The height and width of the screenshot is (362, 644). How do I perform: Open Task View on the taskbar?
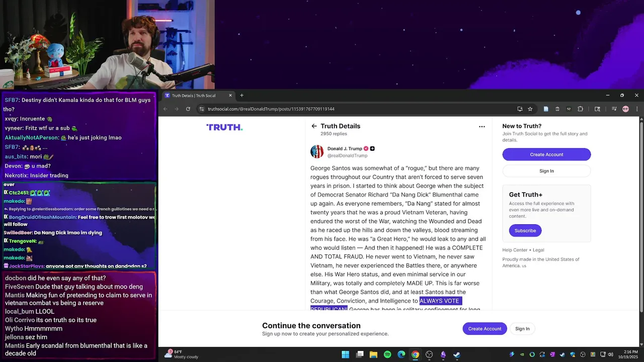click(x=360, y=354)
